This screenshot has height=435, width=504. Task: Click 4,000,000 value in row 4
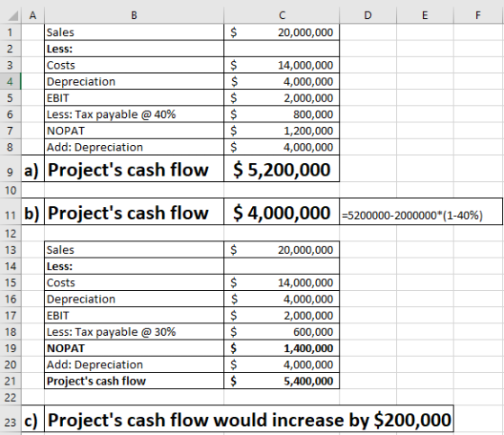(x=282, y=81)
